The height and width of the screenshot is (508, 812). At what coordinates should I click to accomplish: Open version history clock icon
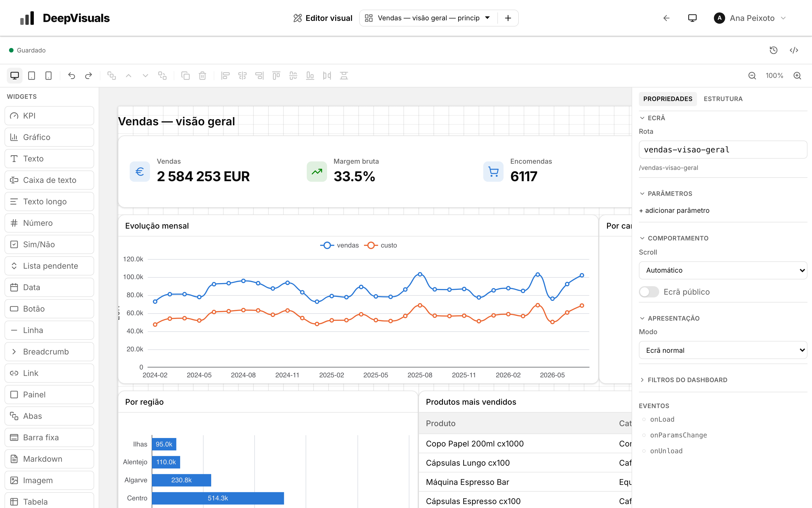tap(773, 50)
